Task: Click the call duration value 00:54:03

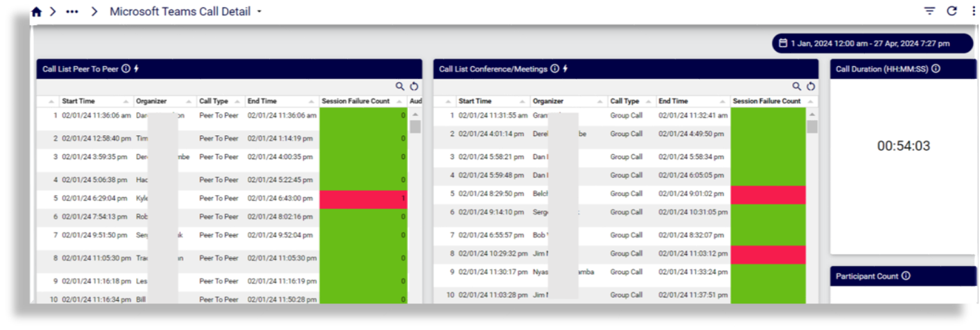Action: [x=903, y=147]
